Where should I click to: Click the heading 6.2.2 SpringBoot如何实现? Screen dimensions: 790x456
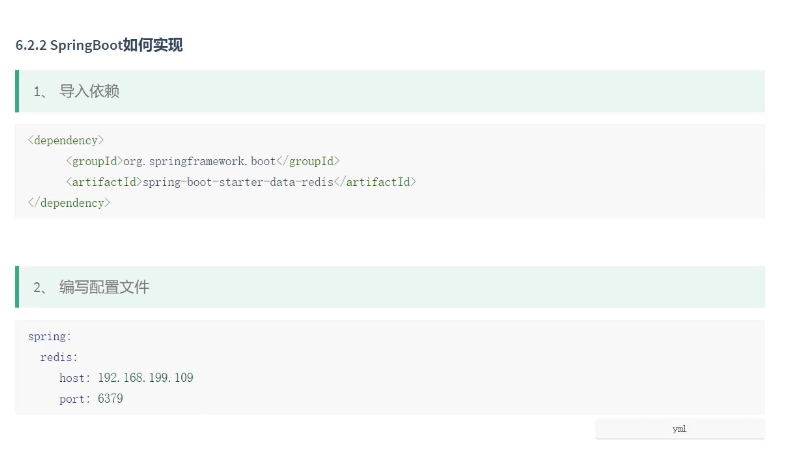(99, 46)
